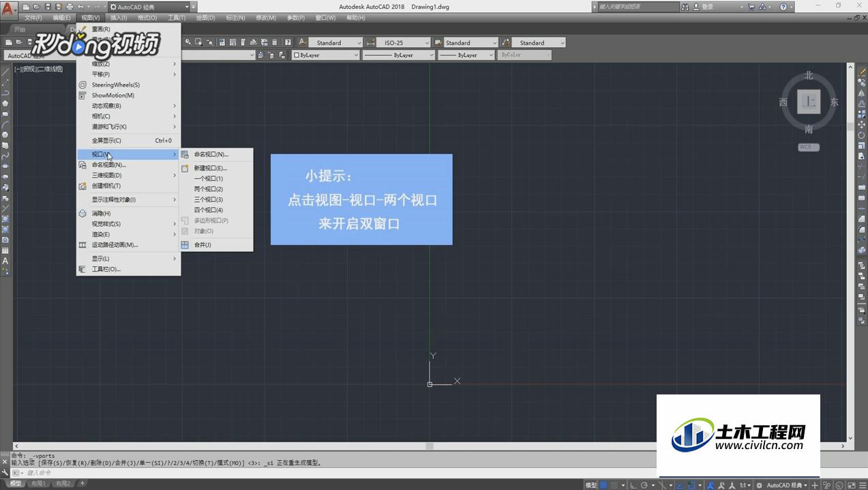Select the Line tool in draw toolbar

coord(5,72)
